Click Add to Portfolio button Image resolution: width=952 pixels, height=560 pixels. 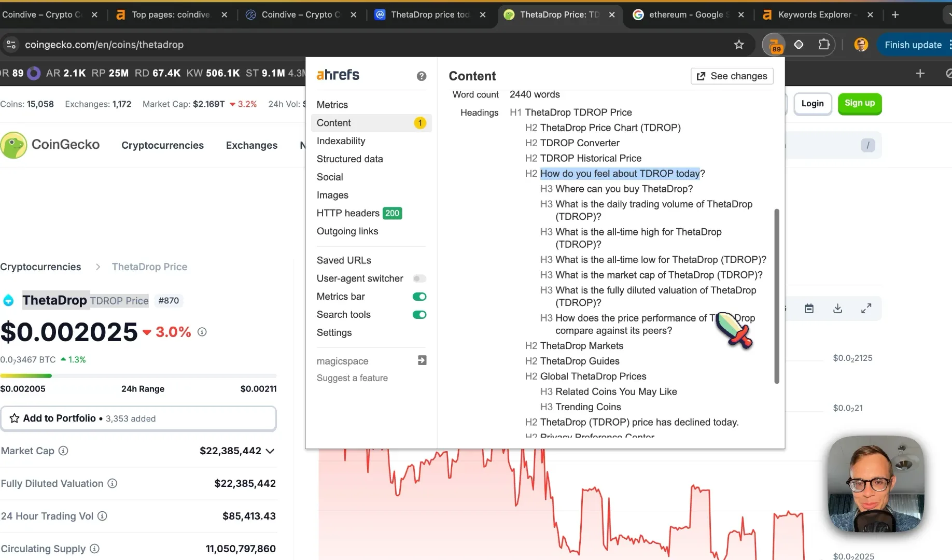(x=138, y=418)
